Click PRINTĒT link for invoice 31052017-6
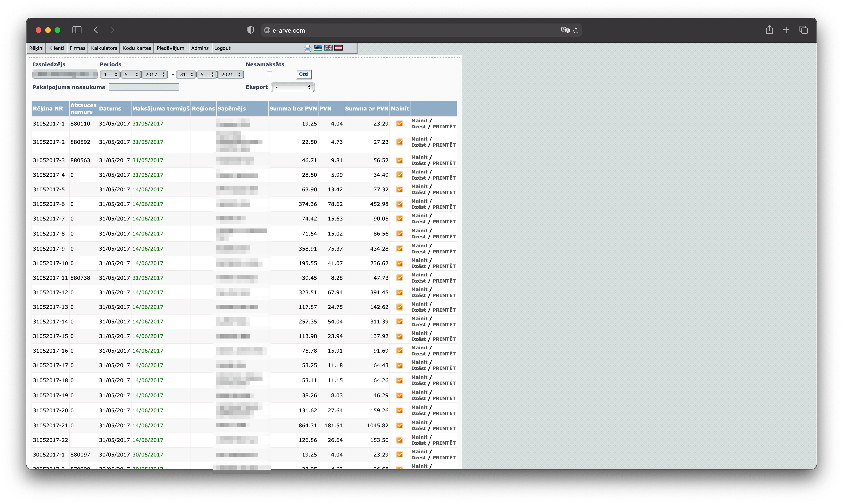This screenshot has width=843, height=504. click(444, 207)
